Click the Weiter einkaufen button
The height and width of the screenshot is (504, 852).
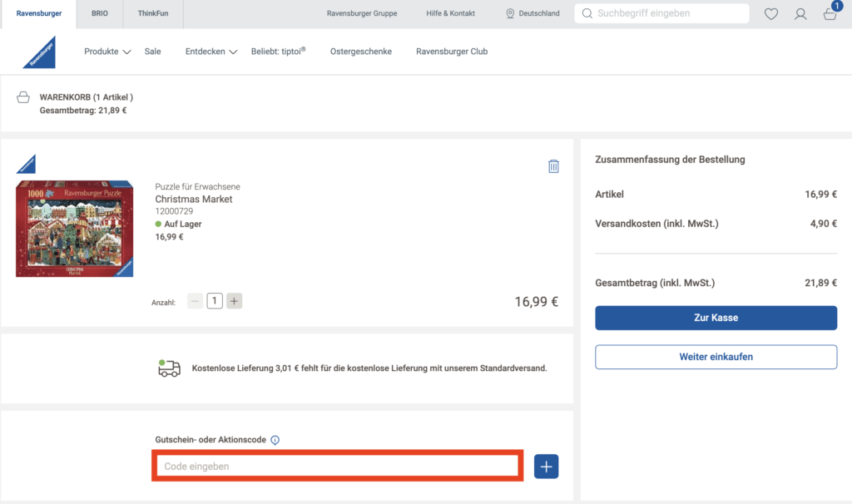[x=716, y=357]
